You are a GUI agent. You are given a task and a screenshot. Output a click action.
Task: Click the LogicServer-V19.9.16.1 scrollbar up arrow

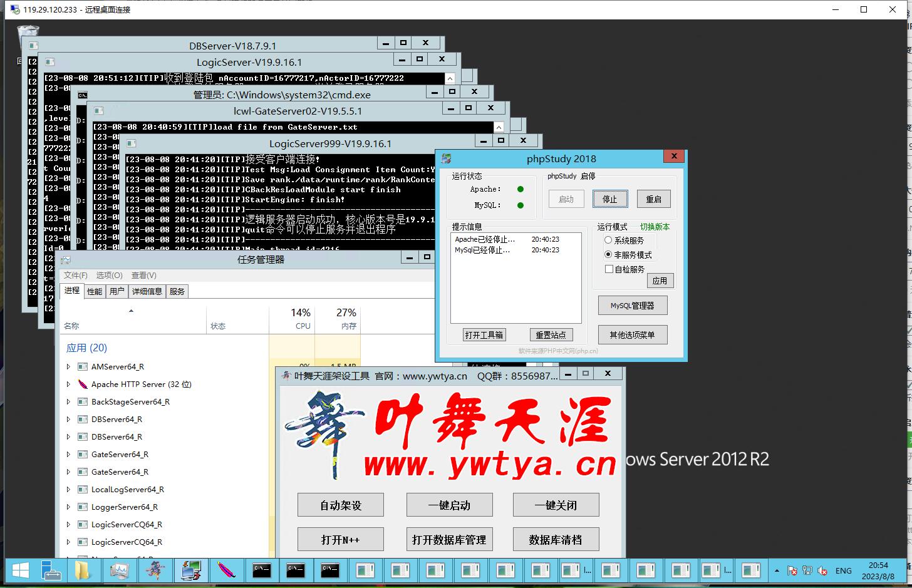(x=450, y=78)
